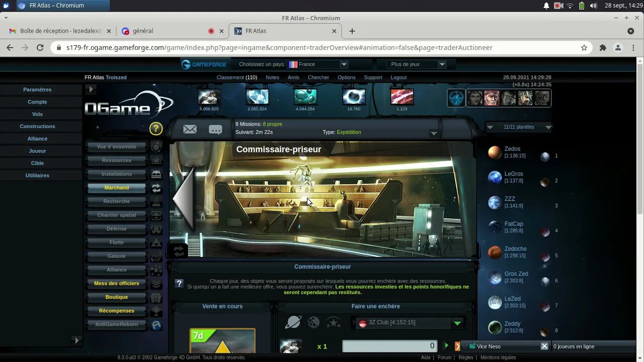Image resolution: width=644 pixels, height=362 pixels.
Task: Select the Technocrat officer portrait
Action: (542, 98)
